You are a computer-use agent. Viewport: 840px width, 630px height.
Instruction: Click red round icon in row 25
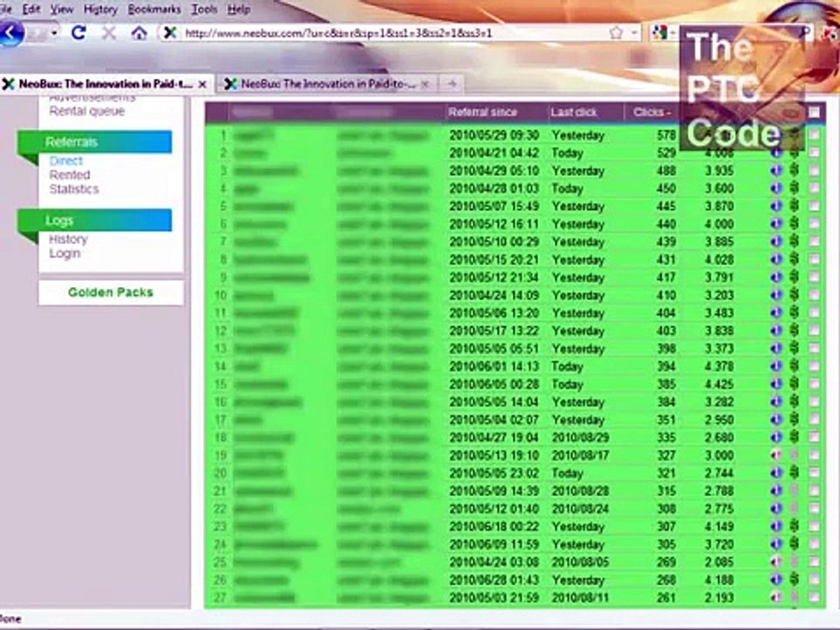(x=776, y=562)
